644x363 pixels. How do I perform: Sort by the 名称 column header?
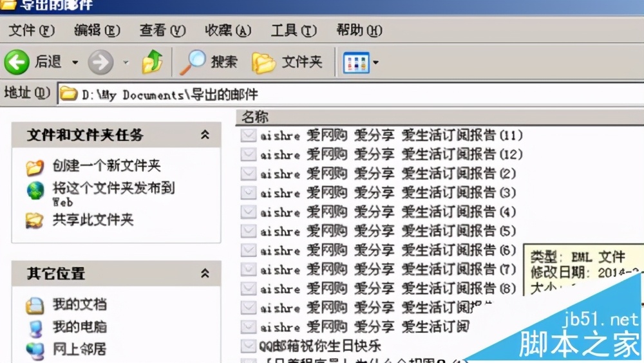click(x=440, y=117)
